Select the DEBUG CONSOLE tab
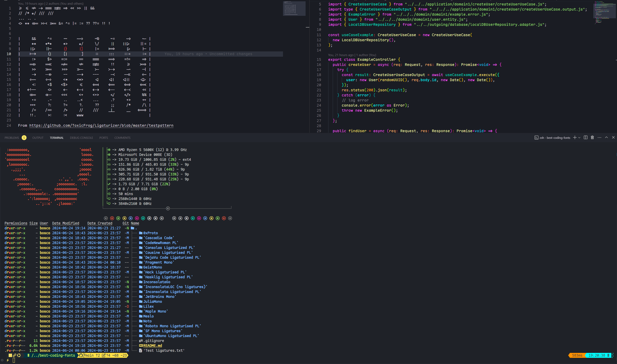Screen dimensions: 617x364 81,138
